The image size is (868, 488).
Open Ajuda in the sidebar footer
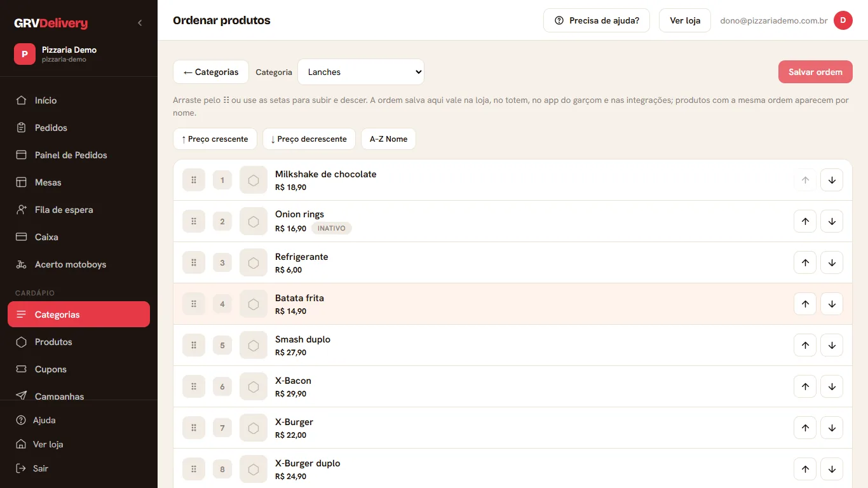[x=79, y=420]
